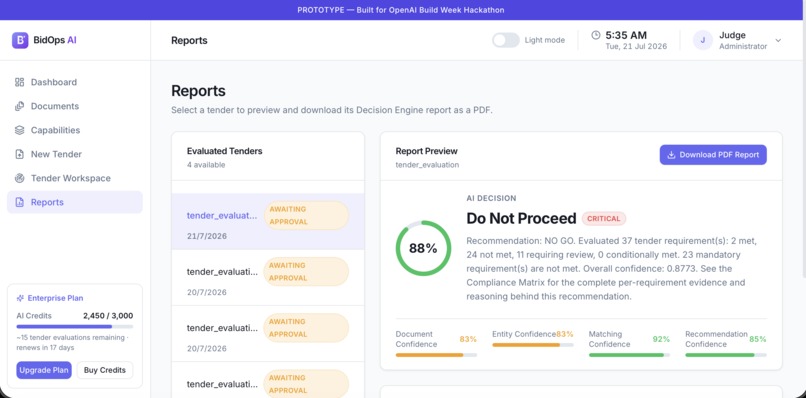The image size is (806, 398).
Task: Click the 'AI DECISION' label
Action: coord(491,198)
